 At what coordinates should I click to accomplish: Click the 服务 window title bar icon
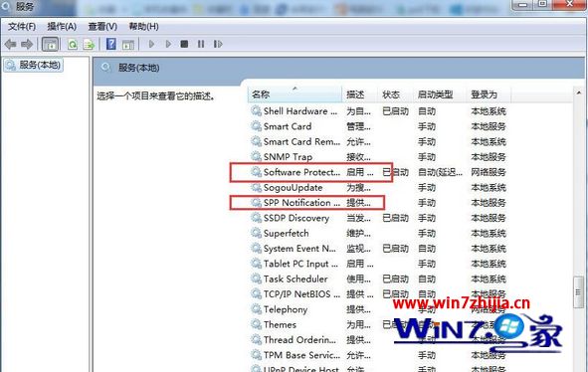[5, 5]
